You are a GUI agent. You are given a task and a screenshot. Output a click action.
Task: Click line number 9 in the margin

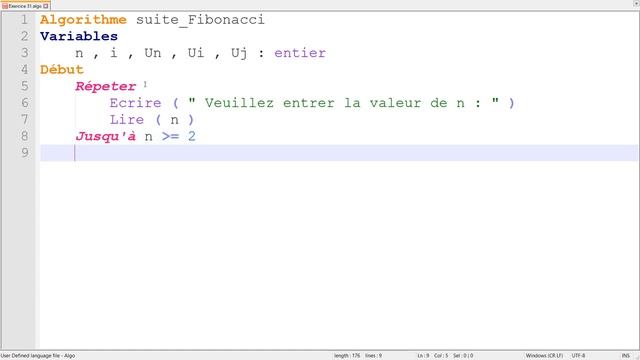[24, 153]
